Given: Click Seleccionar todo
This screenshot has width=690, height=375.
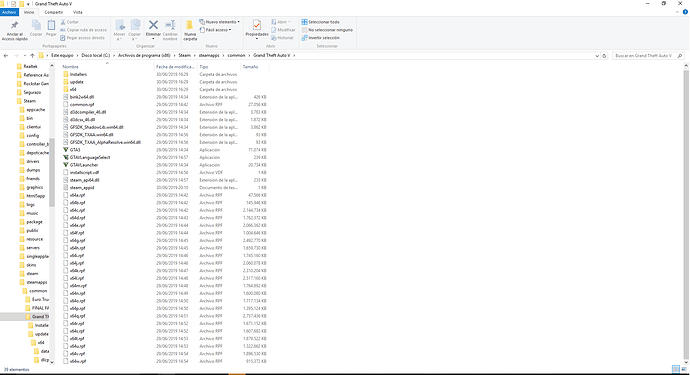Looking at the screenshot, I should point(320,22).
